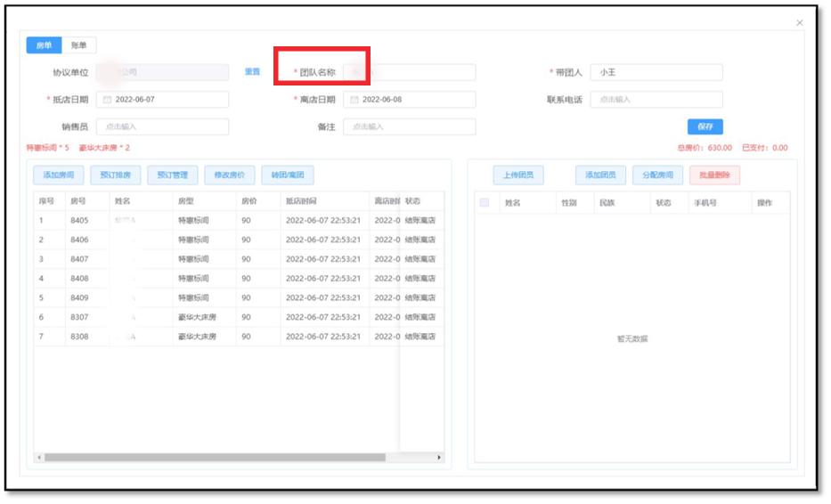The image size is (831, 504).
Task: Click the 抵店时间 column header
Action: (x=301, y=201)
